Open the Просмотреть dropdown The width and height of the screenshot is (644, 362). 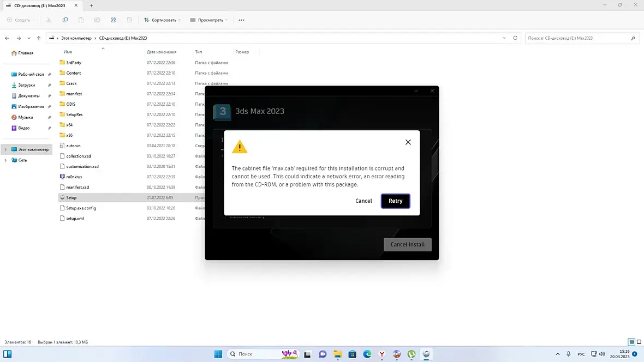click(x=208, y=20)
